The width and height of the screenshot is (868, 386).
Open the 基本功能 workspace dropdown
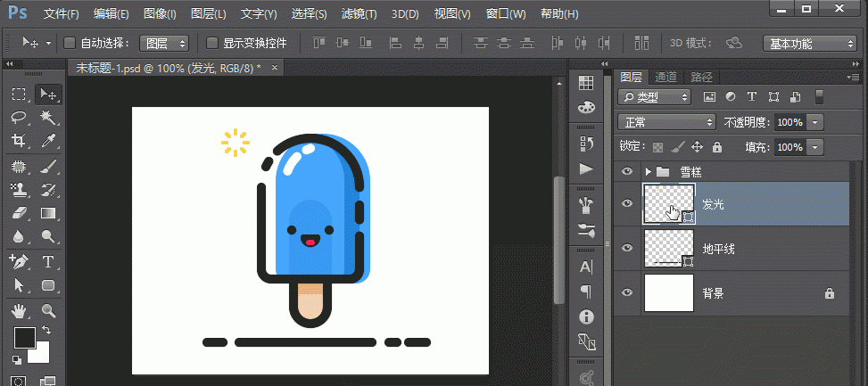[x=810, y=43]
